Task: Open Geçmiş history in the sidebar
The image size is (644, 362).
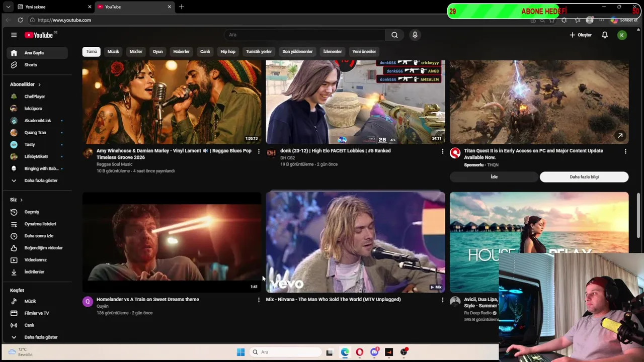Action: [38, 212]
